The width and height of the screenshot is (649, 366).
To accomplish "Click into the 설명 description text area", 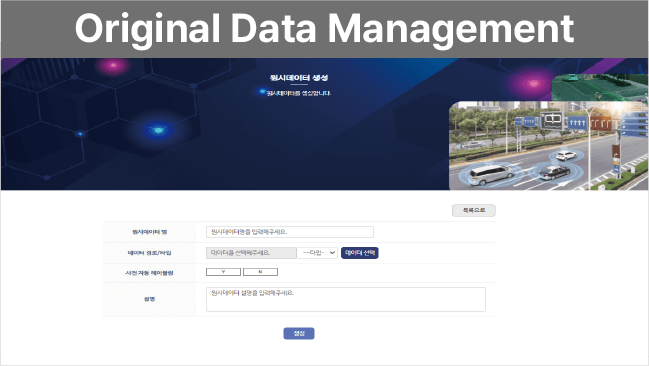I will tap(346, 299).
